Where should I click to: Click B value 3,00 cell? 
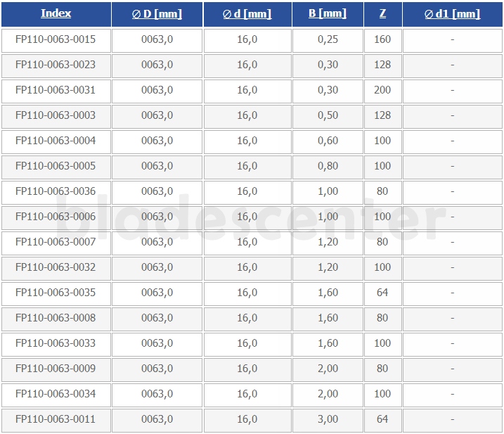[x=328, y=421]
